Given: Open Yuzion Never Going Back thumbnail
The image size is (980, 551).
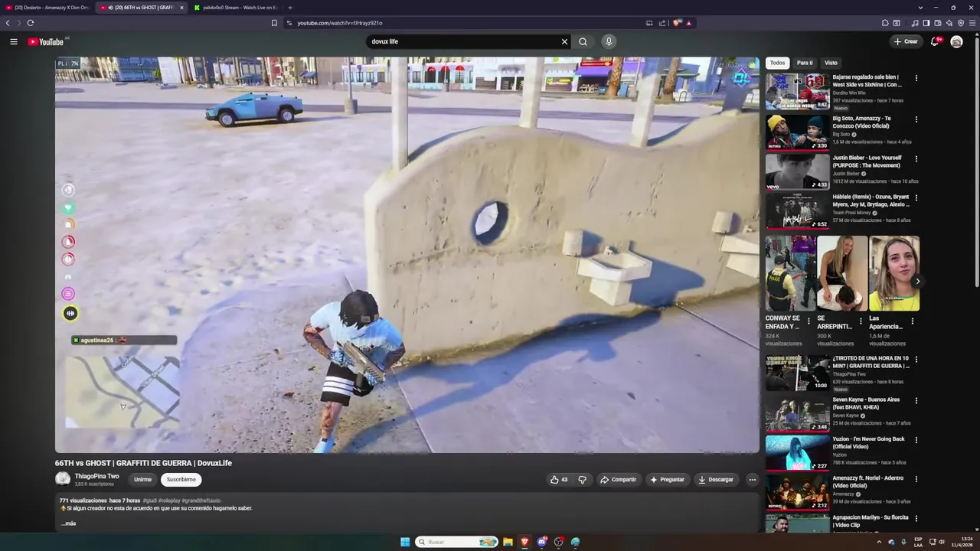Looking at the screenshot, I should [798, 453].
